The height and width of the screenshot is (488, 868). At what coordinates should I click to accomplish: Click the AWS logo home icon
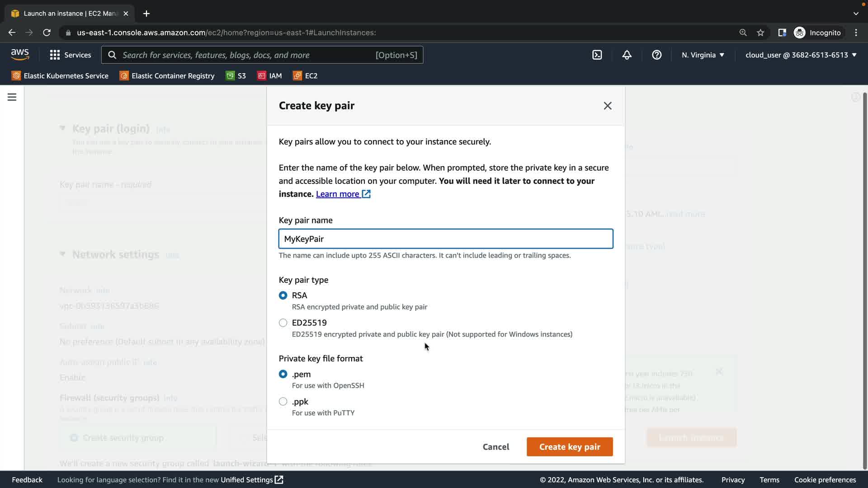click(x=20, y=55)
